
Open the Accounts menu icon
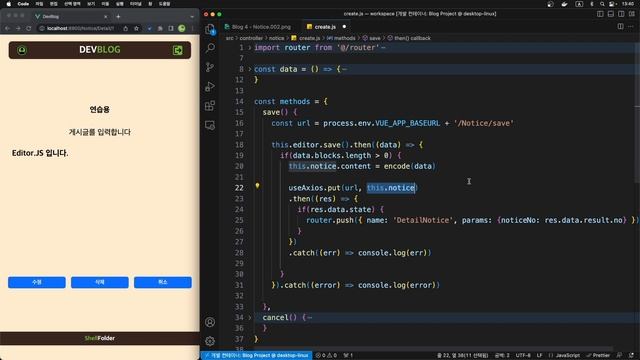tap(210, 322)
